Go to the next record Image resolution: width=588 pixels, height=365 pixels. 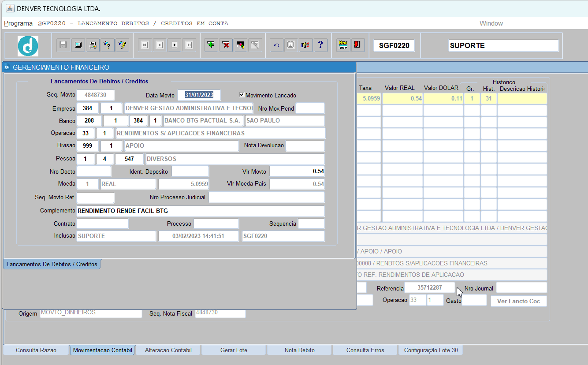pos(175,45)
